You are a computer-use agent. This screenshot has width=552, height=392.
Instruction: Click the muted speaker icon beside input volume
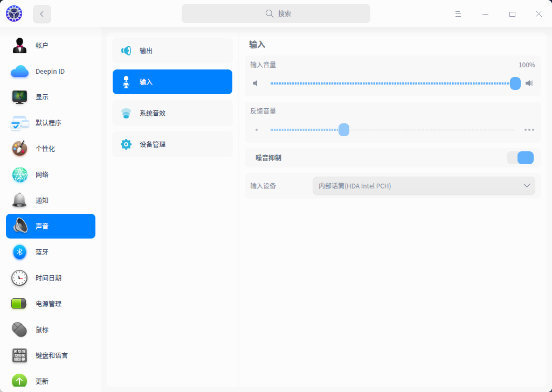pos(256,83)
